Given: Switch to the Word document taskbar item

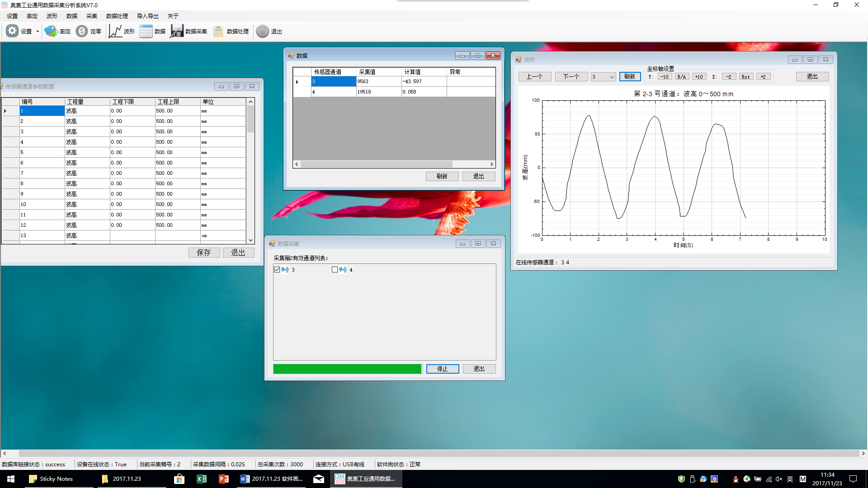Looking at the screenshot, I should tap(271, 479).
